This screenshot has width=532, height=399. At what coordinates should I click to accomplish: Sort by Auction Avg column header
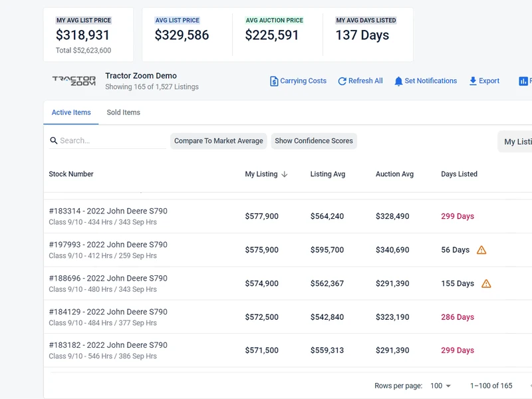click(394, 174)
